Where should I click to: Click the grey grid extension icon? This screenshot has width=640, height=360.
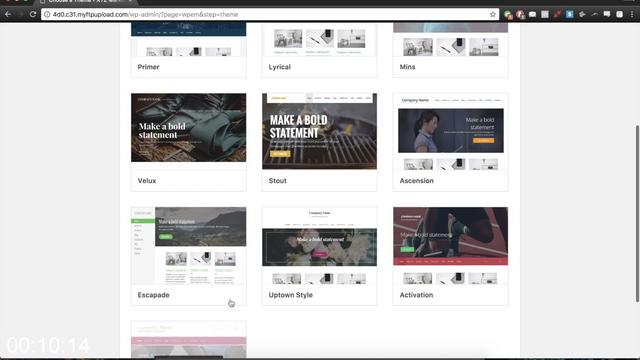pyautogui.click(x=545, y=14)
